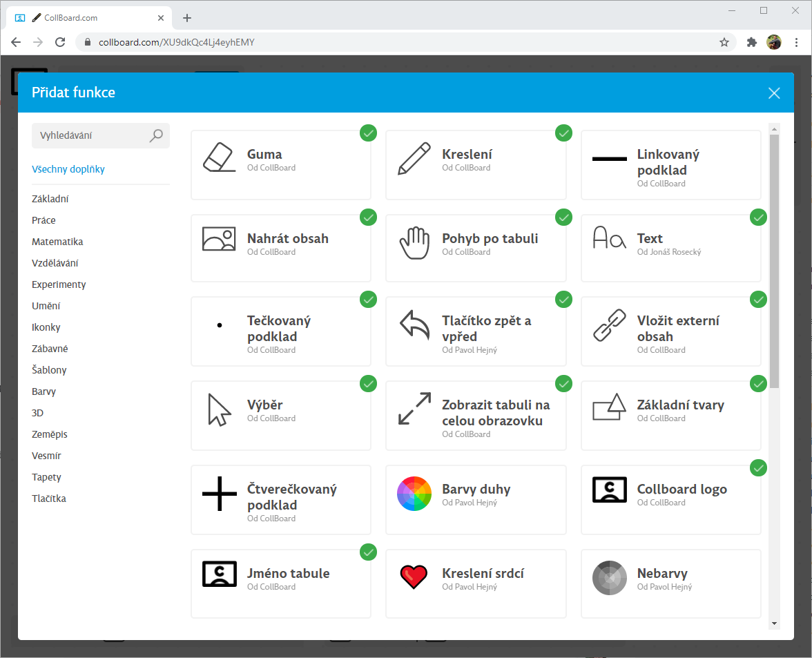
Task: Select the Kreslení pencil icon
Action: (414, 157)
